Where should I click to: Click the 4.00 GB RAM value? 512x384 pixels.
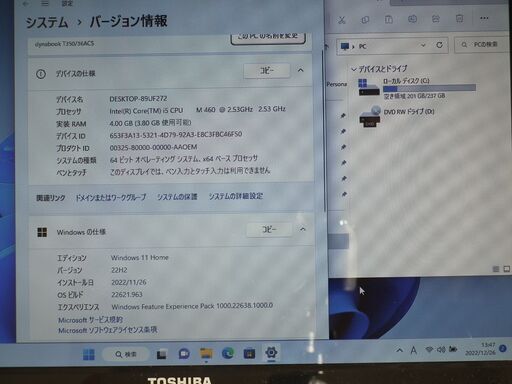click(x=150, y=123)
